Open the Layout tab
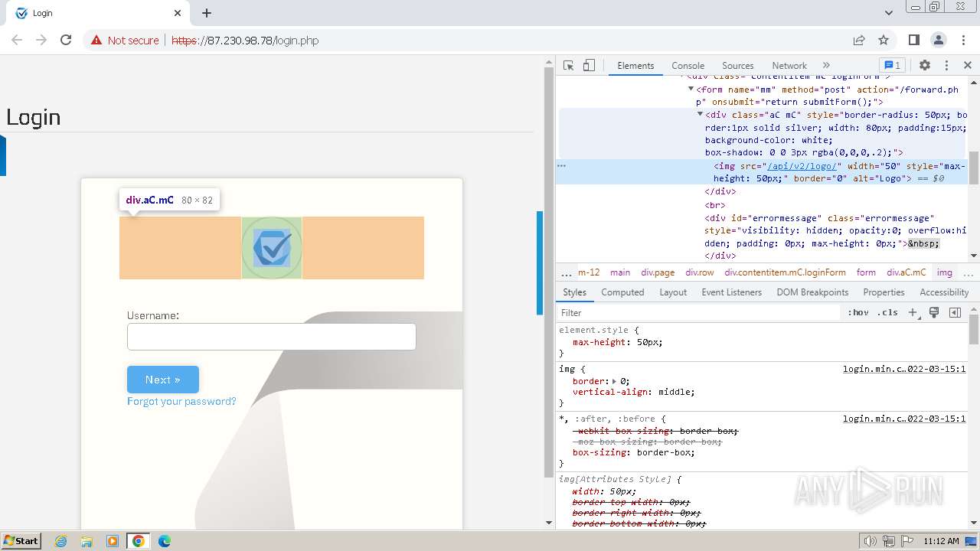The width and height of the screenshot is (980, 551). [673, 292]
